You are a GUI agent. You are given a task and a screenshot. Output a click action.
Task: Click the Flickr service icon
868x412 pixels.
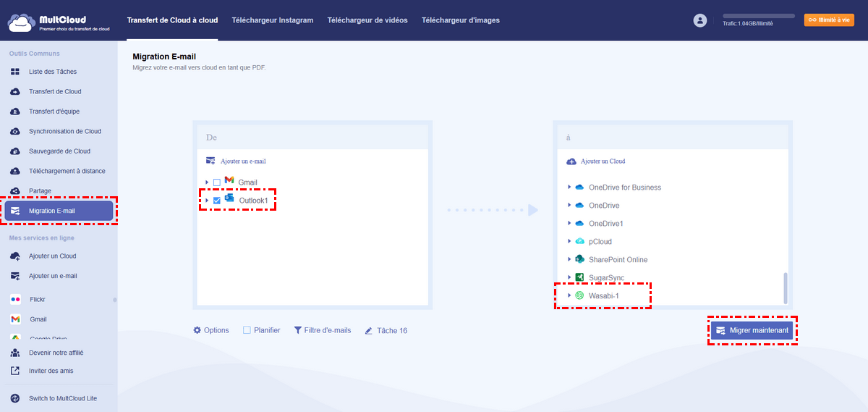click(x=15, y=299)
